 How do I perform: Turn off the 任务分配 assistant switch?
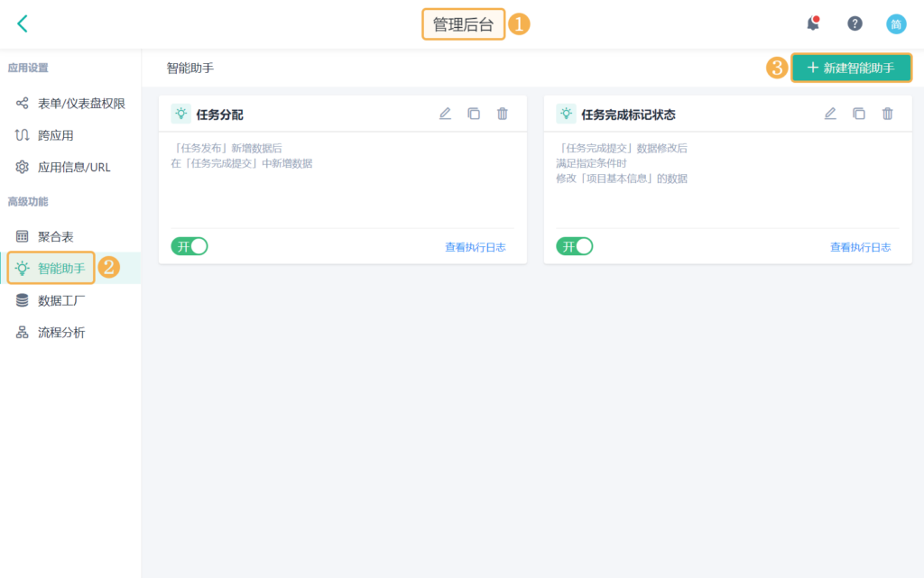pos(189,245)
